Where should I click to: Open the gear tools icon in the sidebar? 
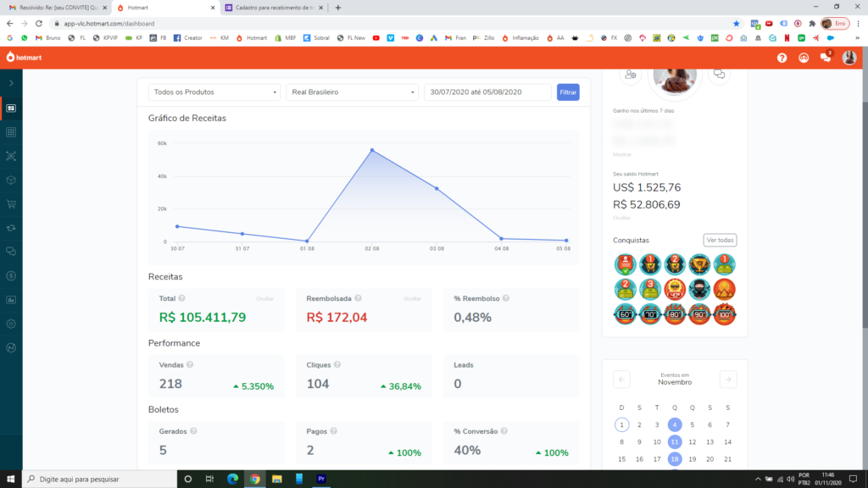[x=11, y=324]
